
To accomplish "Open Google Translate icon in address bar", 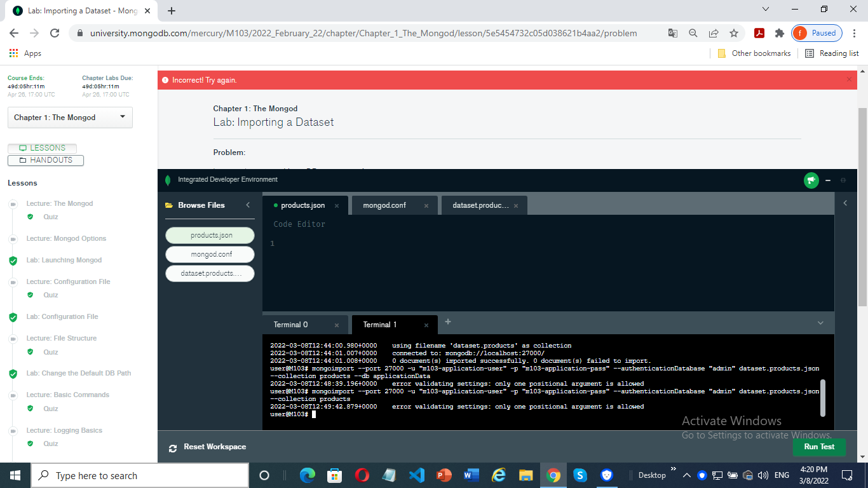I will click(x=673, y=32).
